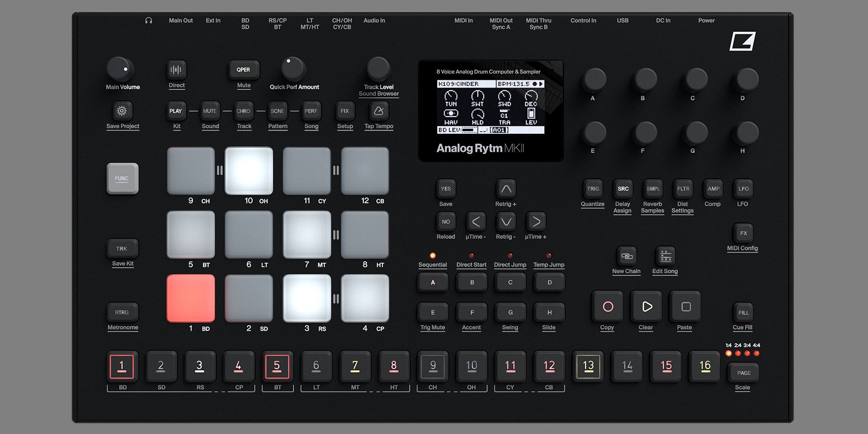Click the RTRG Metronome button

click(122, 313)
